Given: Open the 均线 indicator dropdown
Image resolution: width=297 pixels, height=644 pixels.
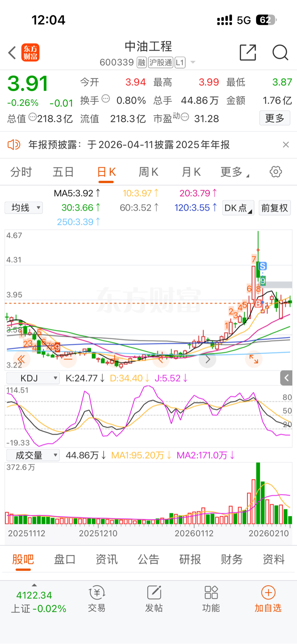Looking at the screenshot, I should [24, 208].
